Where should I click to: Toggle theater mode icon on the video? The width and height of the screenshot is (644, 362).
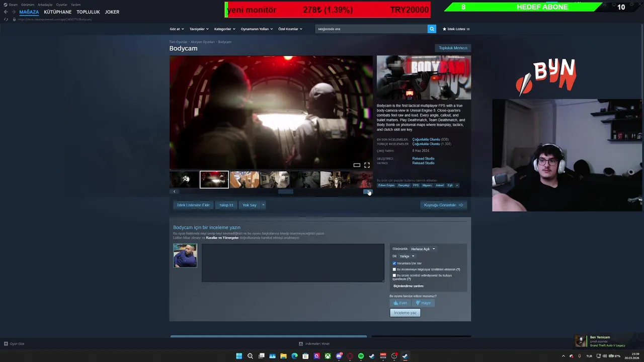pyautogui.click(x=357, y=165)
